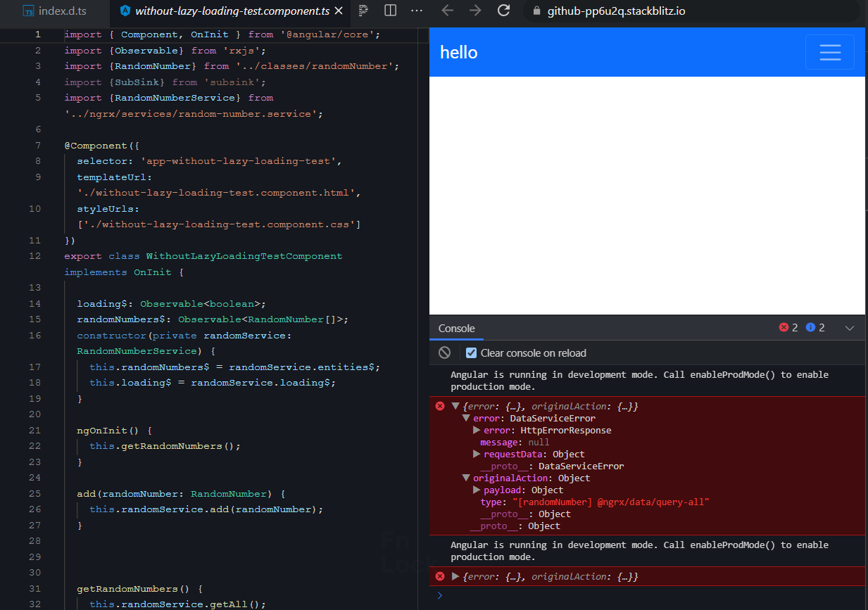This screenshot has width=868, height=610.
Task: Click the browser back arrow icon
Action: point(447,11)
